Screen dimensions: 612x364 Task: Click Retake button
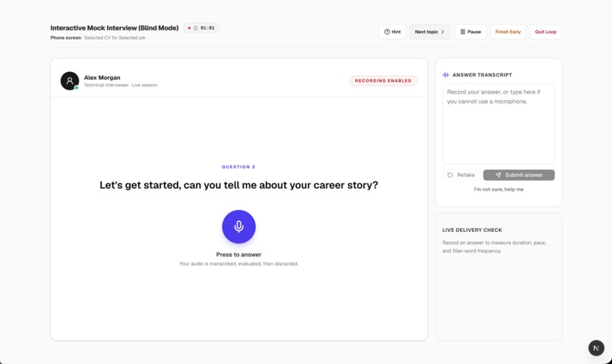pos(461,175)
